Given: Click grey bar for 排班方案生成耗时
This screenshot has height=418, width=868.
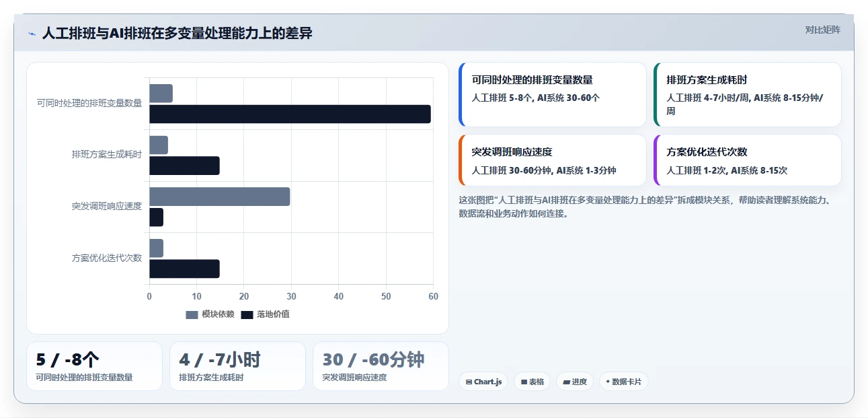Looking at the screenshot, I should click(159, 145).
